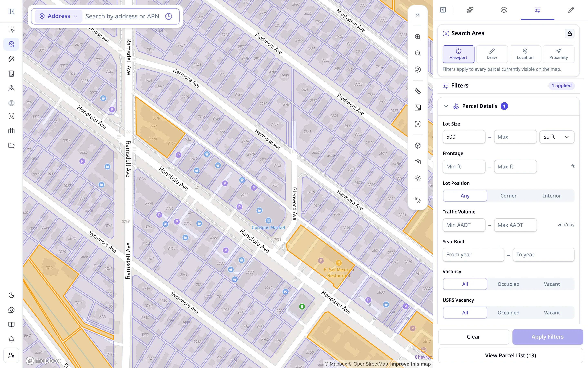
Task: Zoom out on the map
Action: 418,53
